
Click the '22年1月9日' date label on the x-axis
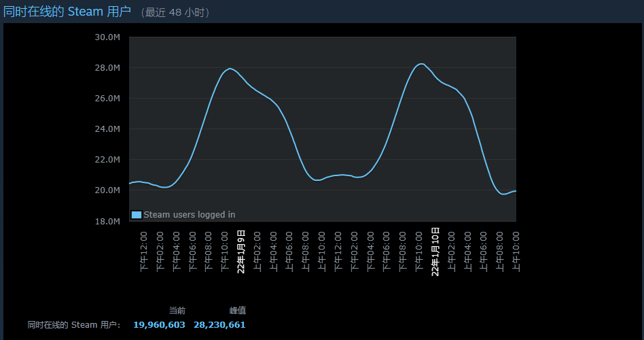(x=241, y=252)
